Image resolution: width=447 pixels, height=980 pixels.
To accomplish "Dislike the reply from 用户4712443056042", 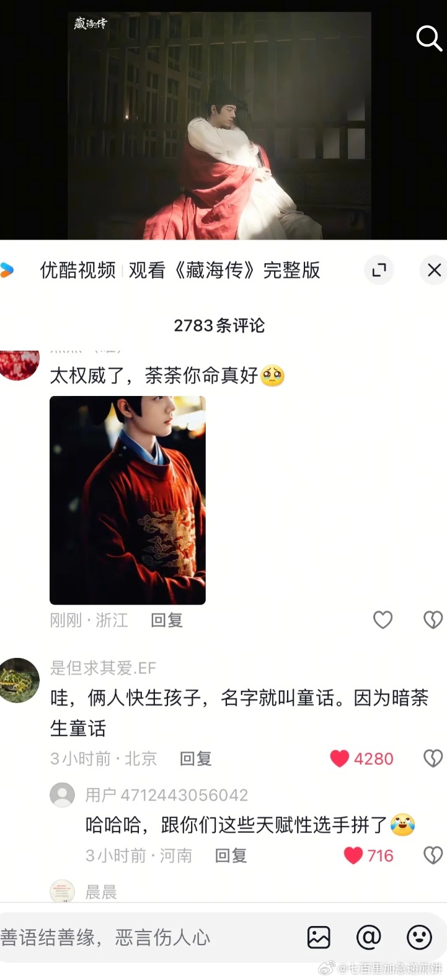I will coord(433,855).
